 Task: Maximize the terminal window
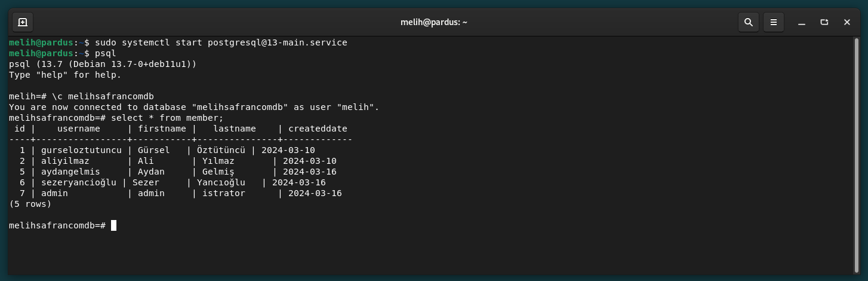click(824, 22)
